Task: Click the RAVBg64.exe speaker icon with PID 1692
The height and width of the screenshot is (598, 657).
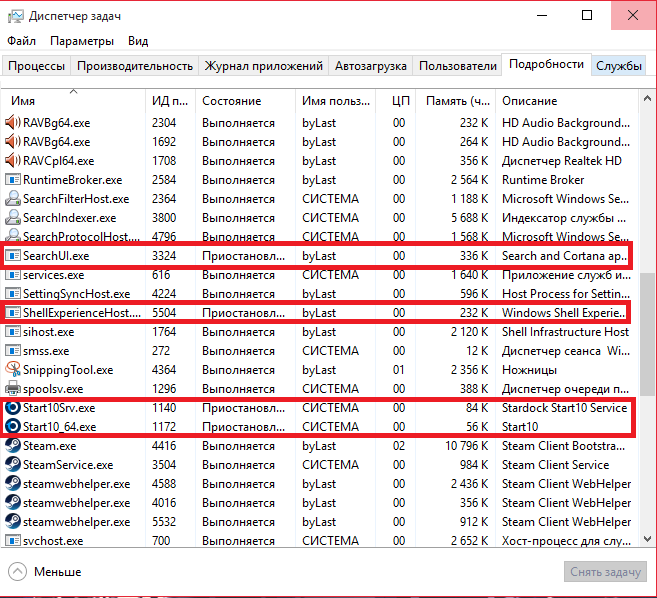Action: click(13, 142)
